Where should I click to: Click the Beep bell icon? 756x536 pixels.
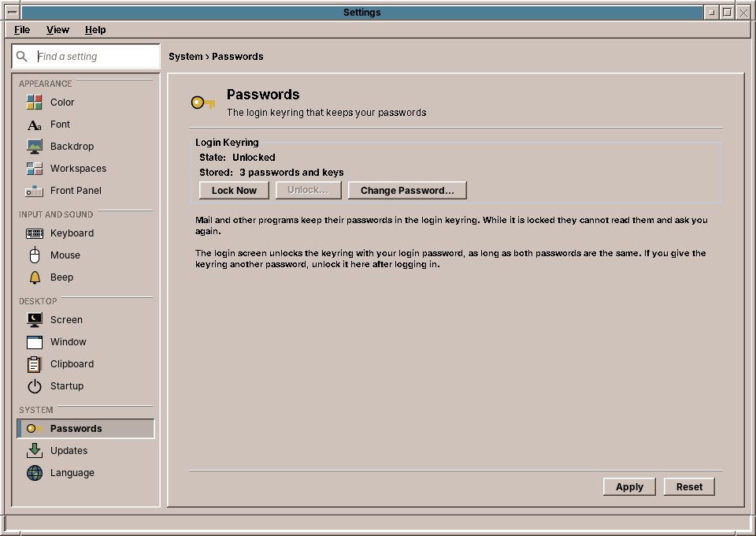click(35, 277)
